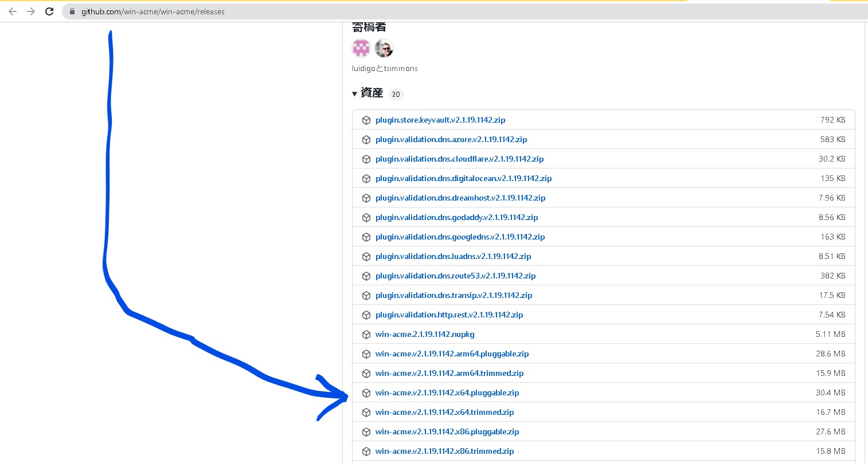This screenshot has width=868, height=463.
Task: Click the package icon beside dns.digitalocean zip
Action: click(x=366, y=179)
